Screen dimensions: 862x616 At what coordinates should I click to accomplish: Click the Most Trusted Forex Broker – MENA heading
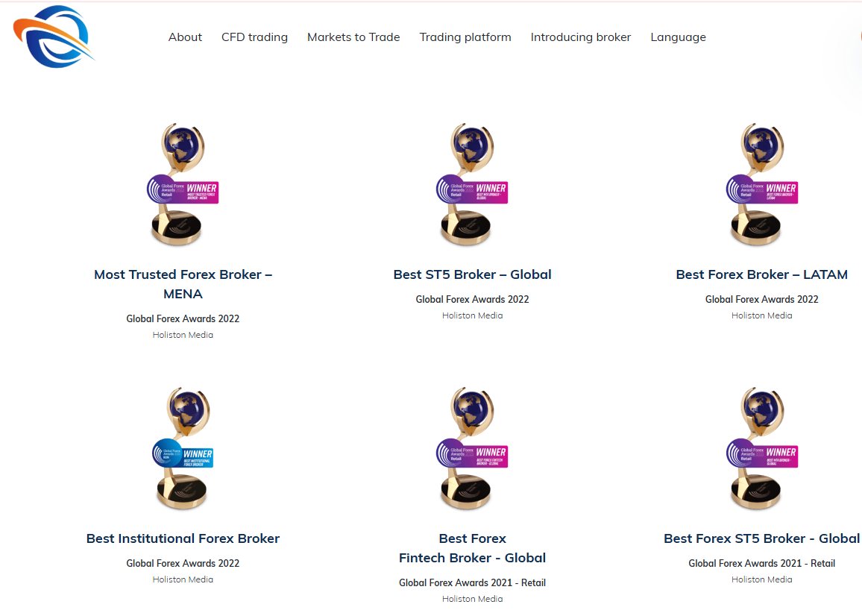[x=183, y=284]
